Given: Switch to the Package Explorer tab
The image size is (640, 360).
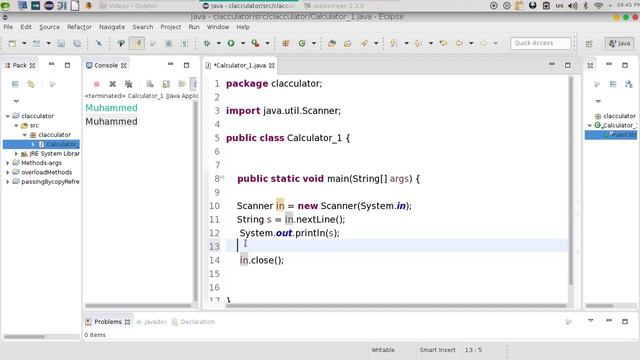Looking at the screenshot, I should pos(20,65).
